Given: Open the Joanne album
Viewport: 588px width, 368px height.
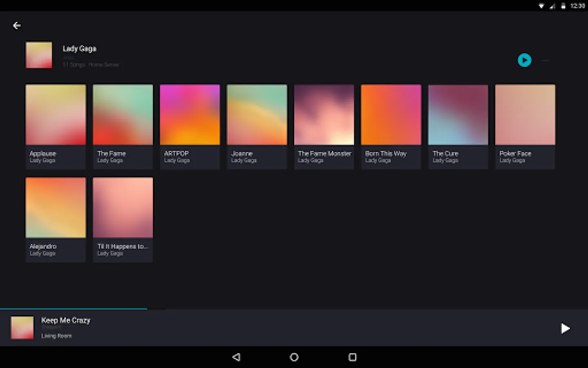Looking at the screenshot, I should click(257, 115).
